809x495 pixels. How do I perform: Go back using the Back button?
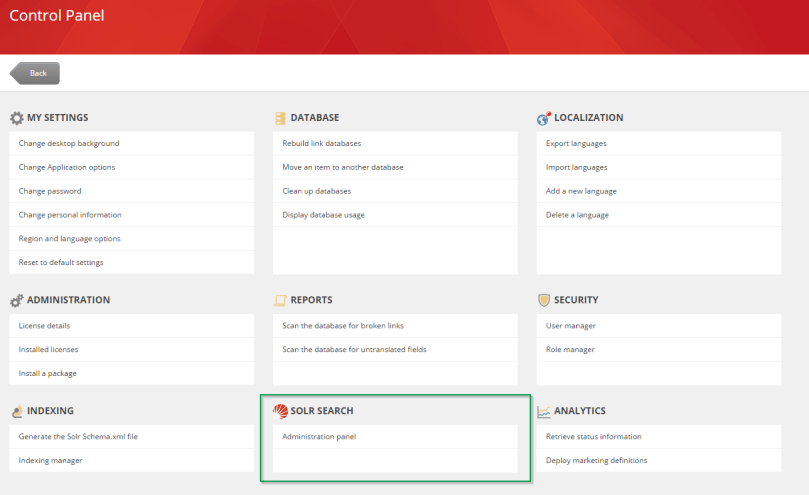[x=35, y=73]
